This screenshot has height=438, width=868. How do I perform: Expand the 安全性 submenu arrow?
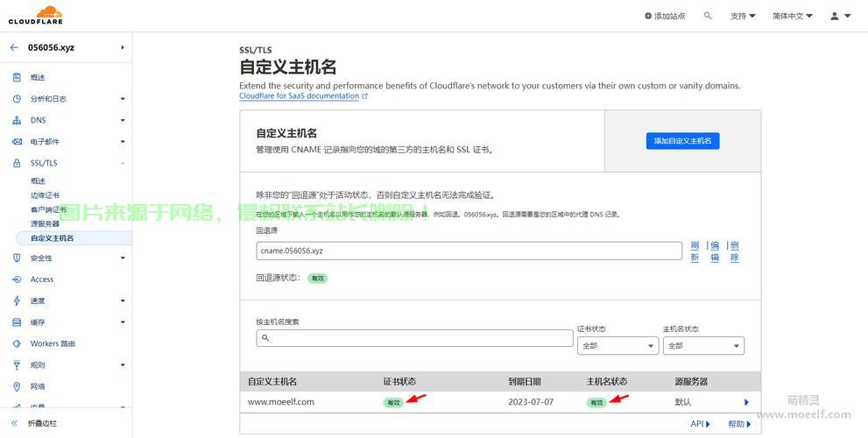click(123, 258)
